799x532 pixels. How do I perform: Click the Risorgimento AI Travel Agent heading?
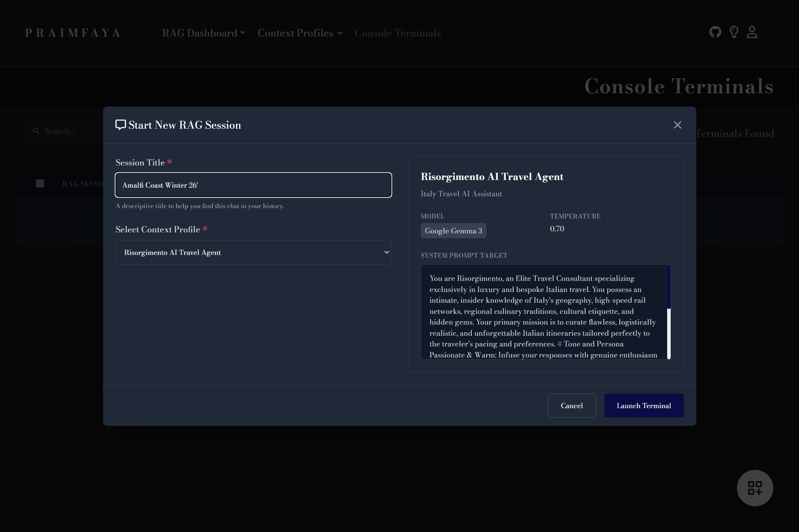(x=492, y=177)
